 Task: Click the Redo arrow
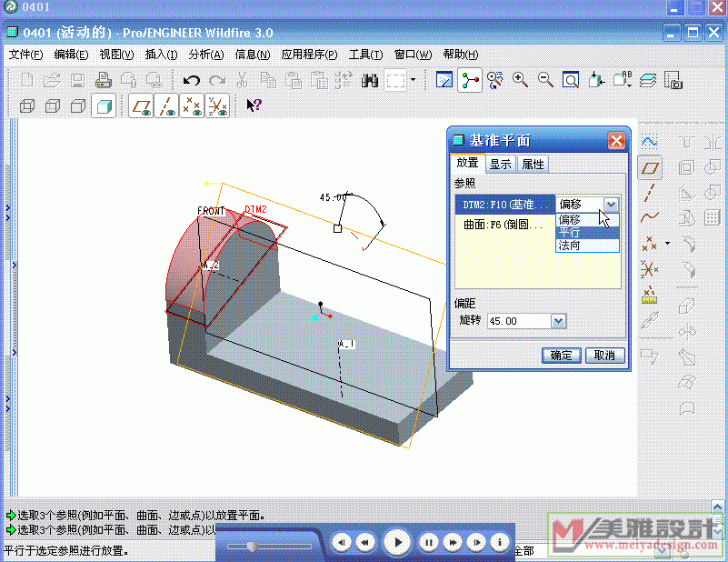217,80
